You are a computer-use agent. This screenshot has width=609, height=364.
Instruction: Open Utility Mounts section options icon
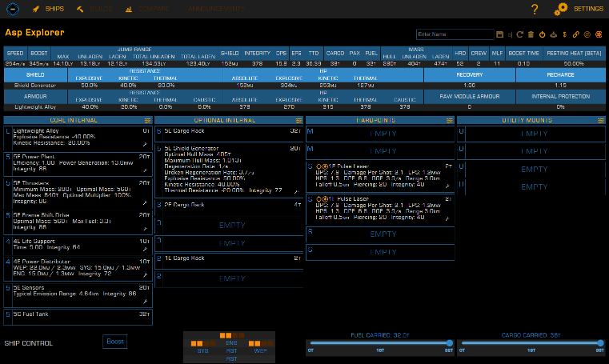[x=601, y=121]
